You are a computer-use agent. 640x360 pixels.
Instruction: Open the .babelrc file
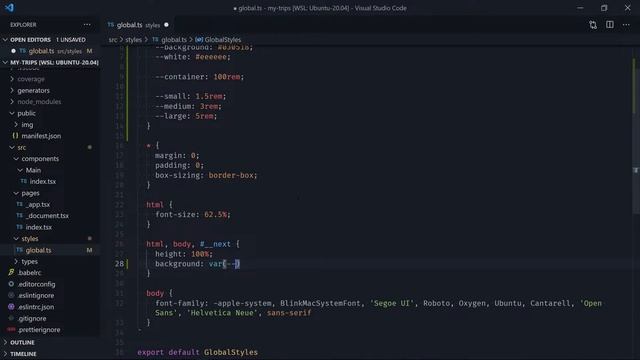click(x=50, y=273)
